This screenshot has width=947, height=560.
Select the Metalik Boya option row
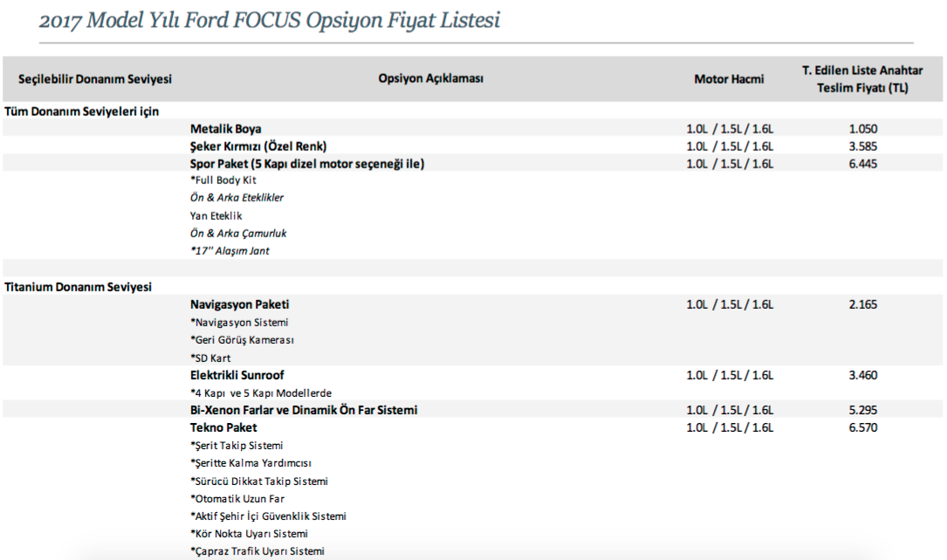pyautogui.click(x=473, y=128)
